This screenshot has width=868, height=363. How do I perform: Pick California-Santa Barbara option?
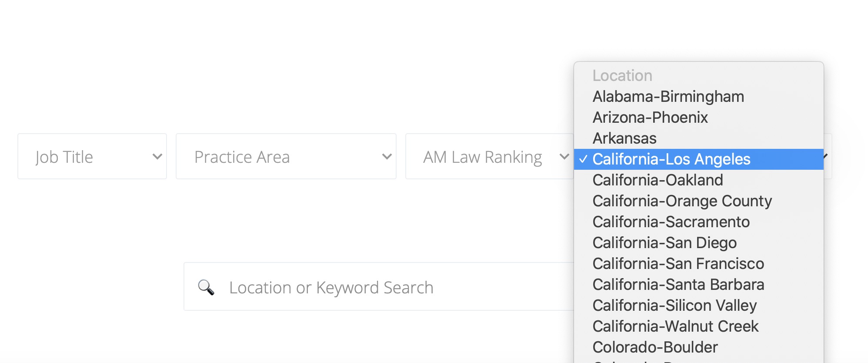(x=678, y=285)
